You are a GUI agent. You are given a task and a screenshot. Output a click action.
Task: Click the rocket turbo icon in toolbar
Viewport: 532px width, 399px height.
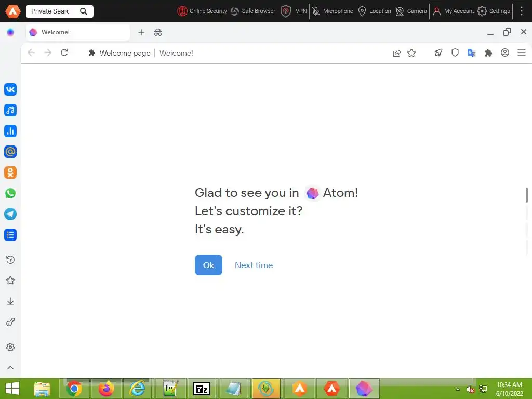[x=438, y=52]
